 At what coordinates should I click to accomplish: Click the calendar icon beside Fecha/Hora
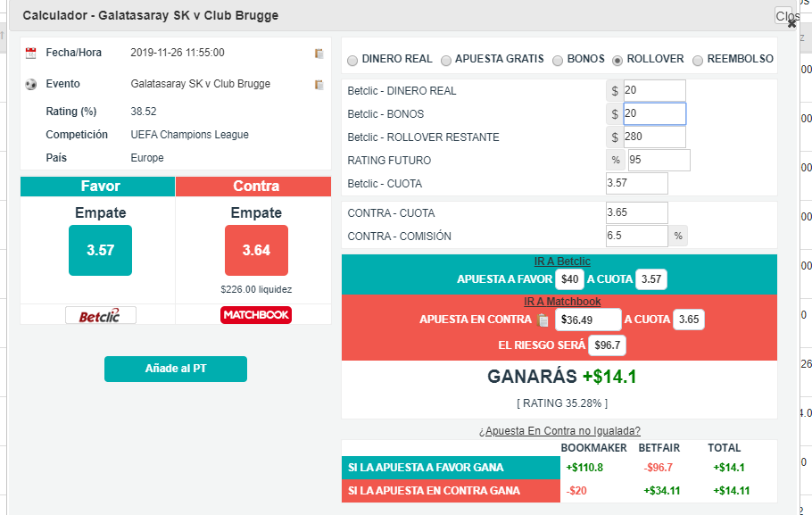pos(31,53)
